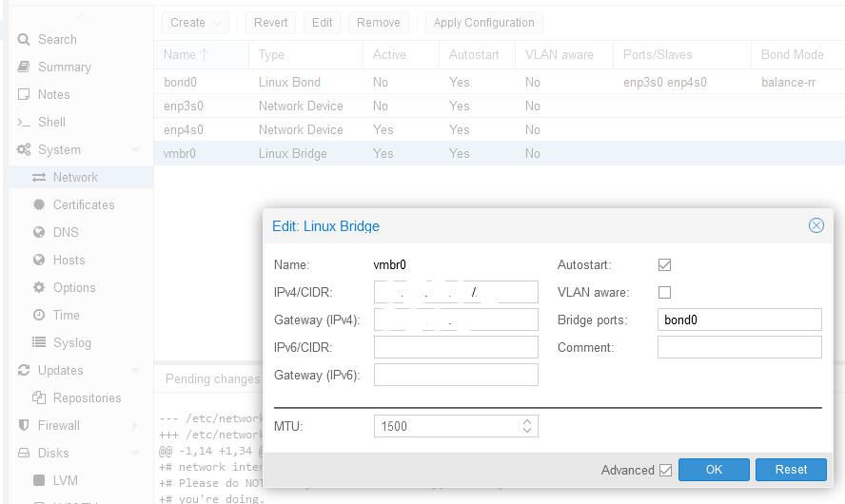845x504 pixels.
Task: Click the enp3s0 enp4s0 ports cell
Action: (665, 83)
